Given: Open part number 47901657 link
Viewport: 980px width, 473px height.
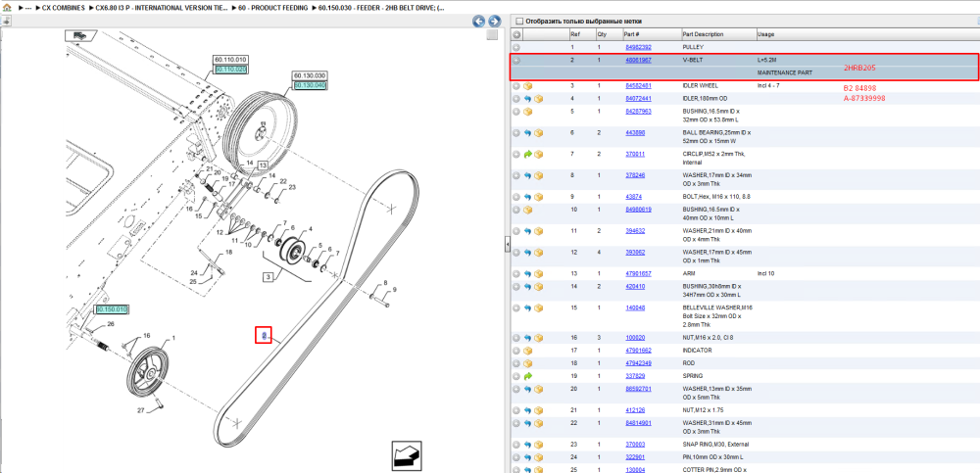Looking at the screenshot, I should [x=638, y=273].
